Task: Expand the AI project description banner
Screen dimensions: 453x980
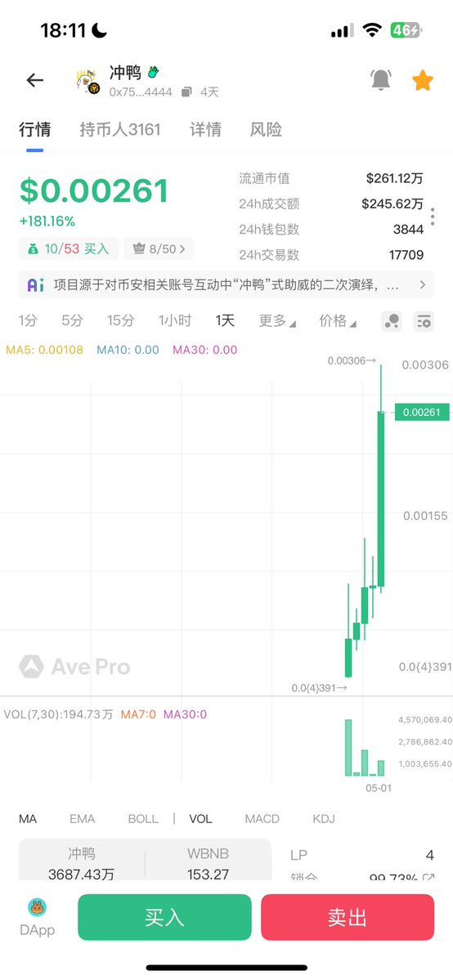Action: (226, 285)
